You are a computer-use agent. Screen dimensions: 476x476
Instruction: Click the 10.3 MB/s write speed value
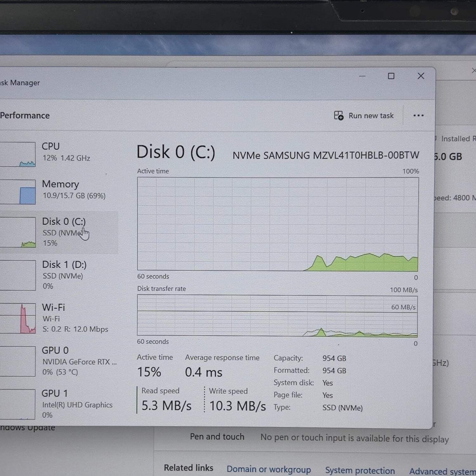click(237, 406)
